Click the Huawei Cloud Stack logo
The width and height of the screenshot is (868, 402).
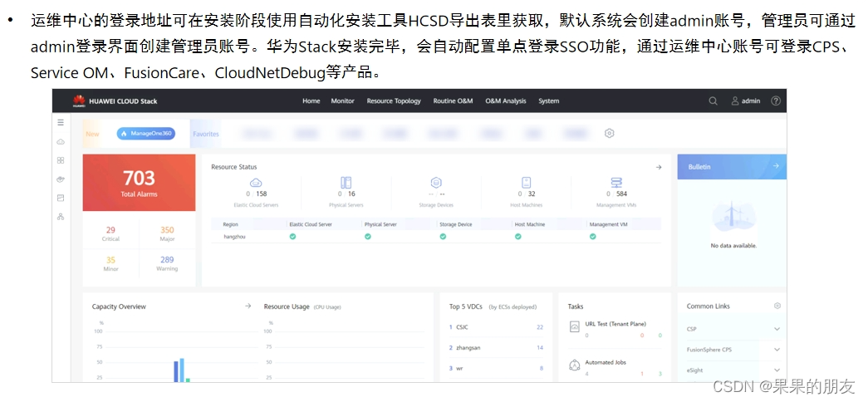point(115,100)
